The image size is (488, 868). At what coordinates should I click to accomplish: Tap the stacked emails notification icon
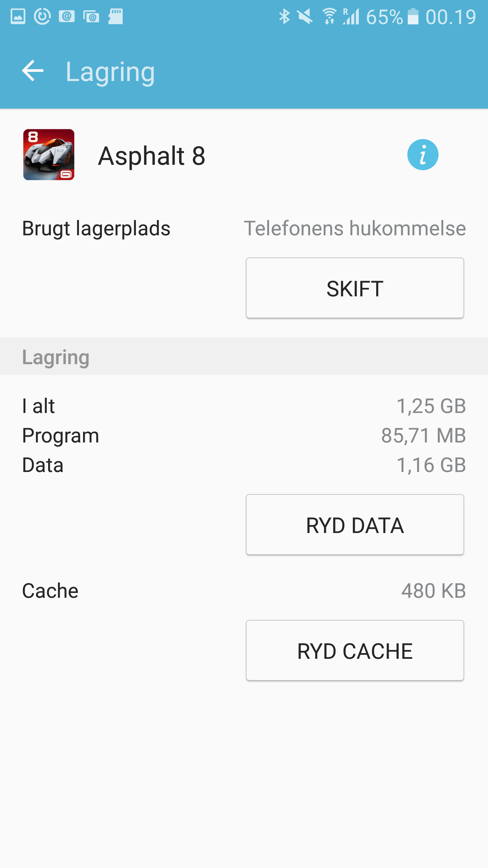pyautogui.click(x=91, y=17)
